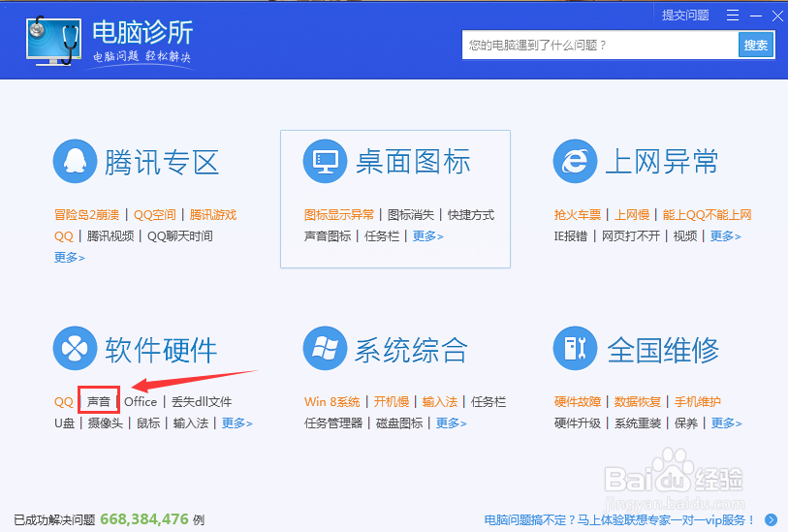Click QQ空间 link
This screenshot has width=788, height=532.
tap(154, 215)
